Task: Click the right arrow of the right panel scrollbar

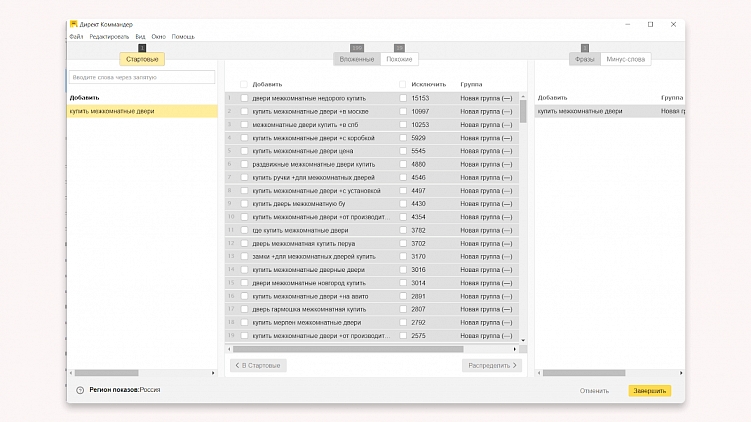Action: (x=681, y=373)
